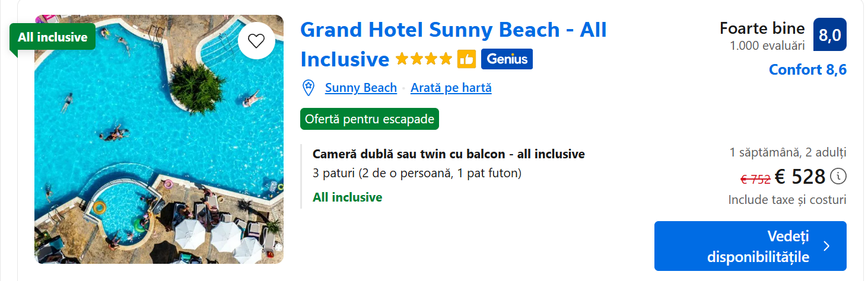868x281 pixels.
Task: Click the "Foarte bine" review label
Action: coord(762,28)
